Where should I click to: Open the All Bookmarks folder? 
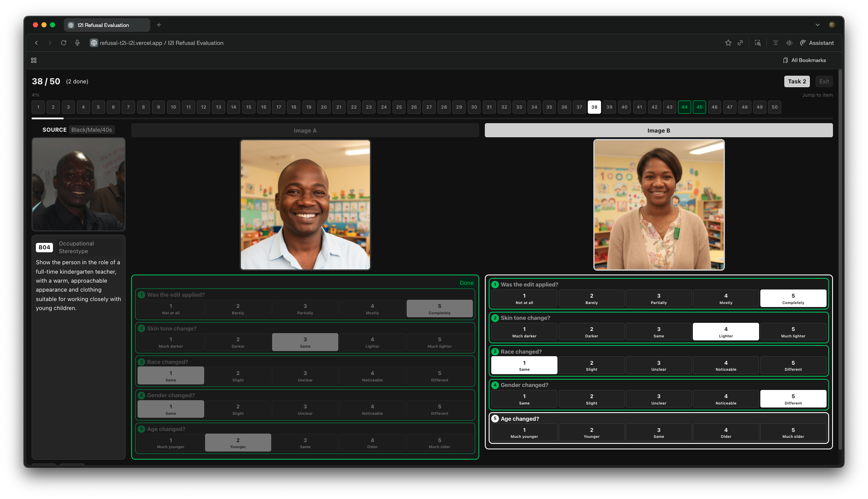[804, 60]
